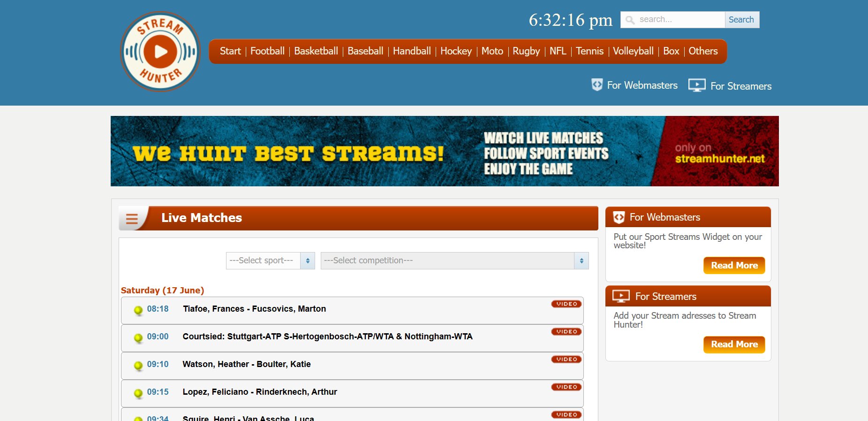The height and width of the screenshot is (421, 868).
Task: Click Read More under For Streamers
Action: click(x=734, y=344)
